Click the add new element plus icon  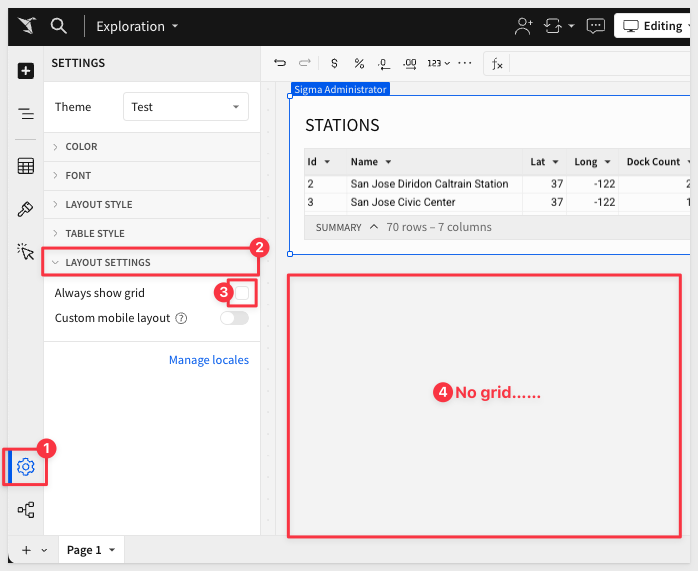pos(26,71)
